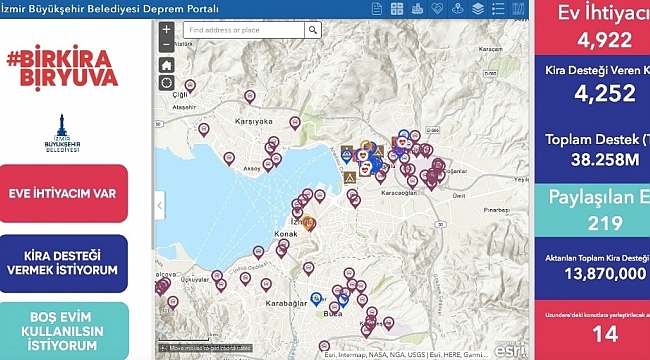650x360 pixels.
Task: Click the location pin widget in header
Action: coord(457,9)
